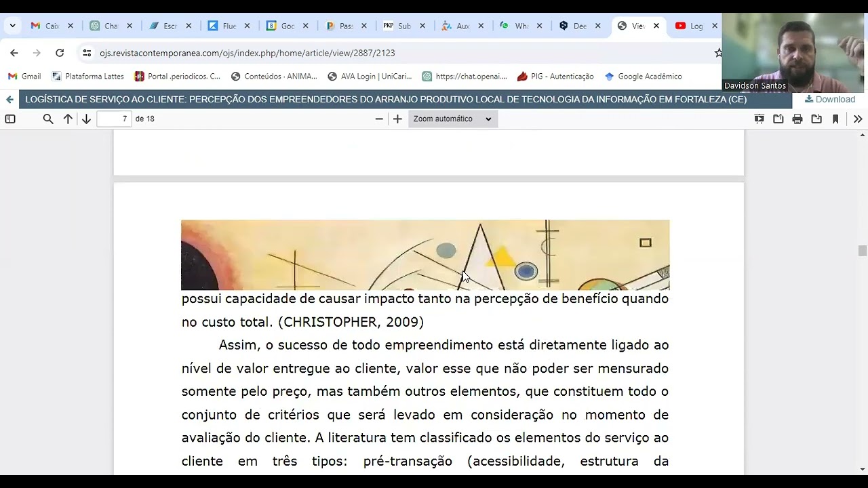Print the PDF document

[x=797, y=119]
